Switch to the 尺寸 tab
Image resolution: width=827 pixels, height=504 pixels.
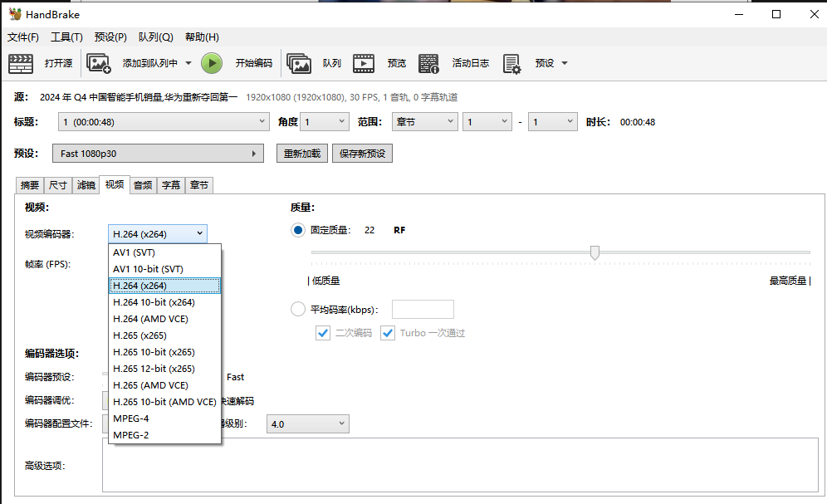[58, 185]
